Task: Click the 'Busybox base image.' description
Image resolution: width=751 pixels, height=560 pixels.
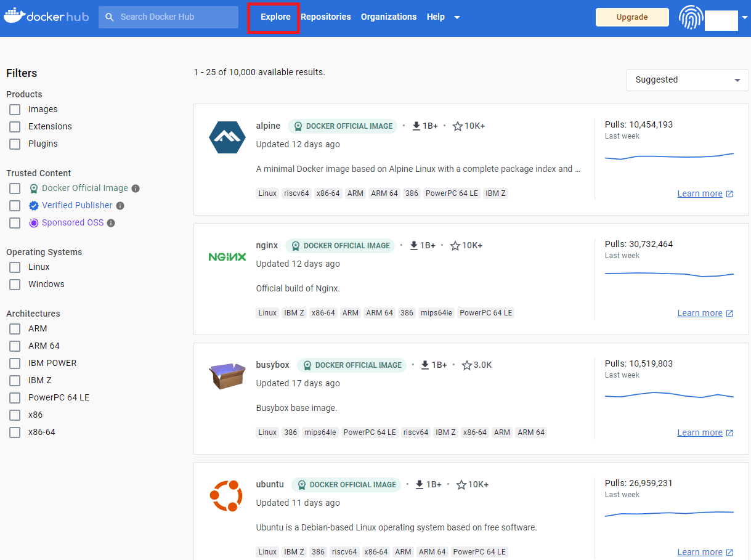Action: tap(297, 408)
